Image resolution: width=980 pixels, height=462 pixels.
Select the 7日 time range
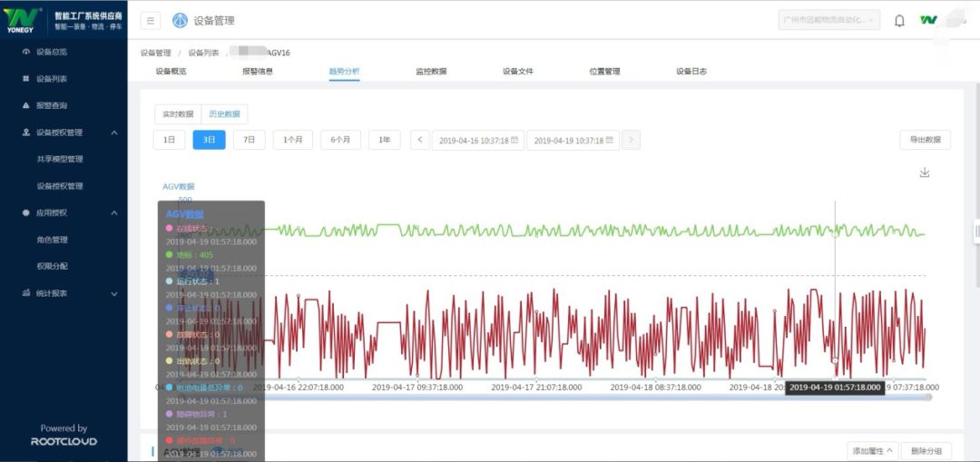pyautogui.click(x=250, y=140)
